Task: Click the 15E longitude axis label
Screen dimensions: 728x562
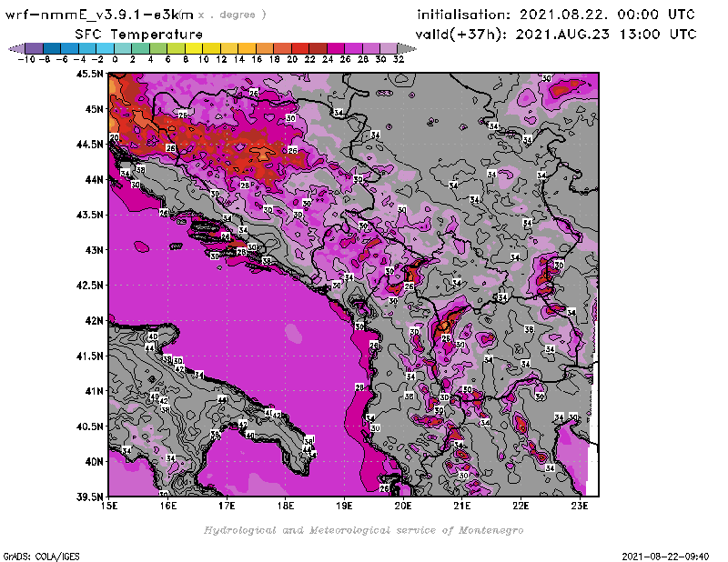Action: click(110, 506)
